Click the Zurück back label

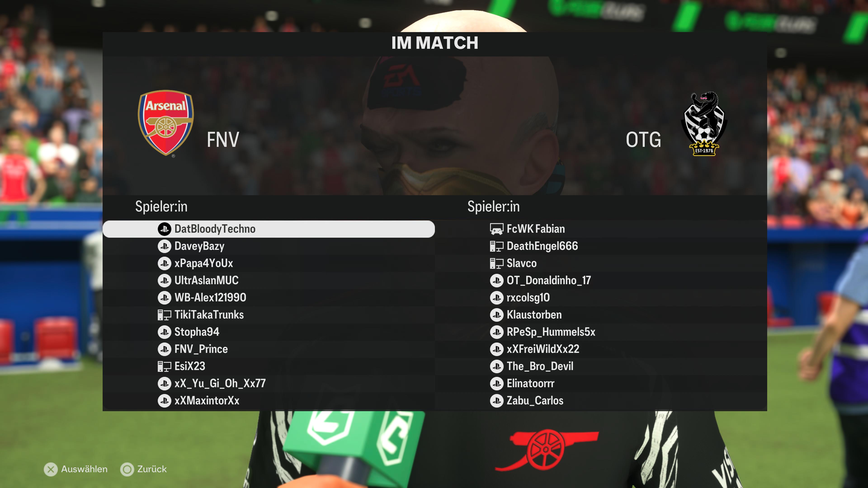[x=152, y=469]
